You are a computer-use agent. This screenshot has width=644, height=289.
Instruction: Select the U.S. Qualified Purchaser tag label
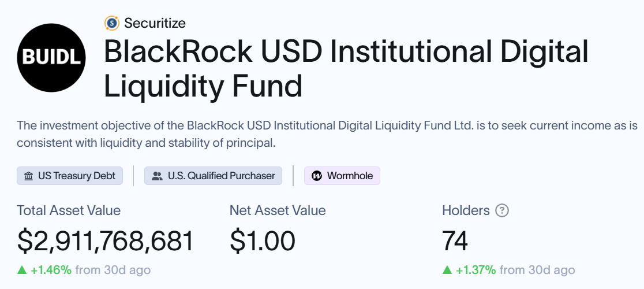click(x=221, y=176)
